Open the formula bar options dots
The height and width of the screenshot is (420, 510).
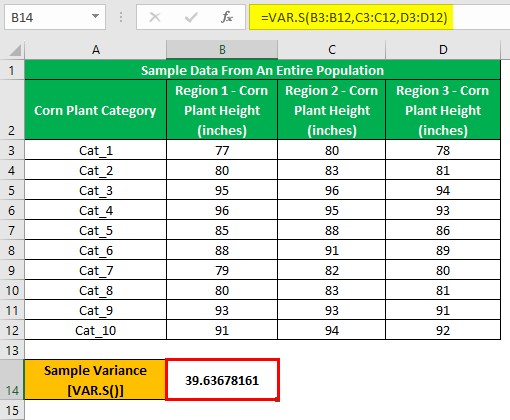point(121,17)
